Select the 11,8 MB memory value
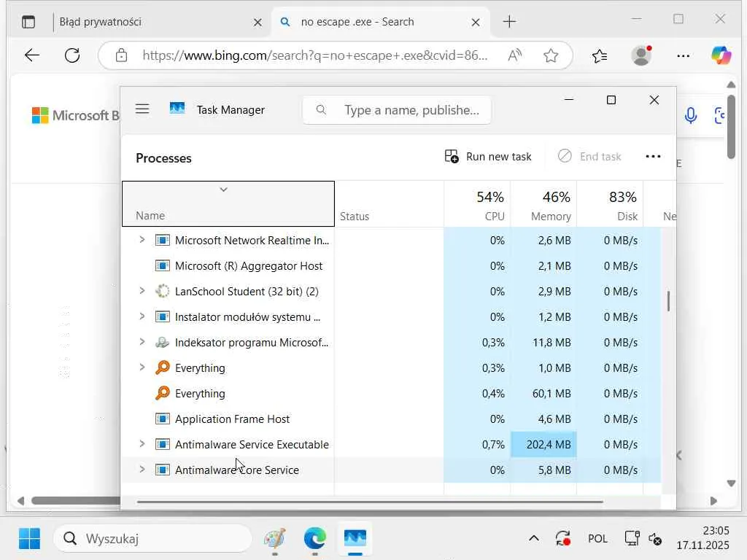 click(x=551, y=343)
